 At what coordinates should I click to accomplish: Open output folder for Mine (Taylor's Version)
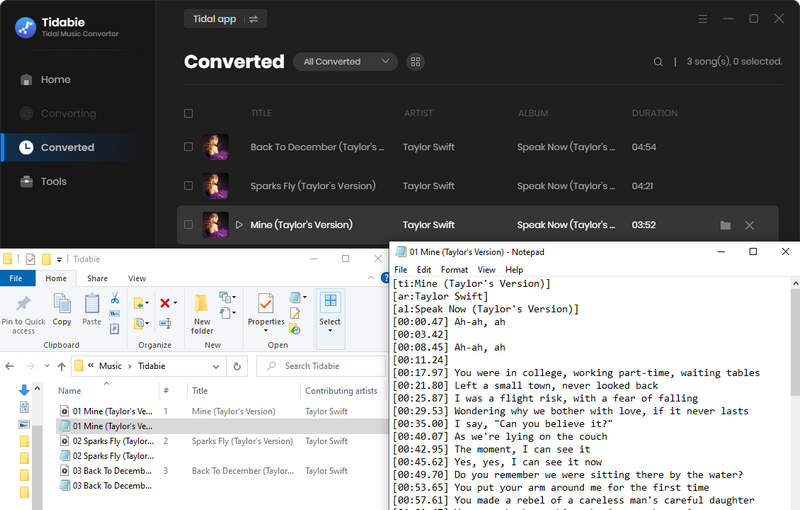coord(725,225)
